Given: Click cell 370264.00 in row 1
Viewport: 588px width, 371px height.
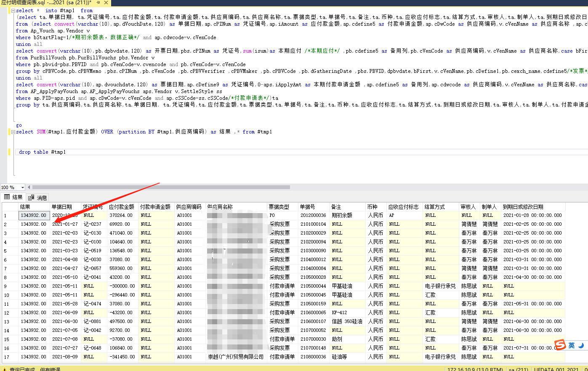Looking at the screenshot, I should (123, 215).
